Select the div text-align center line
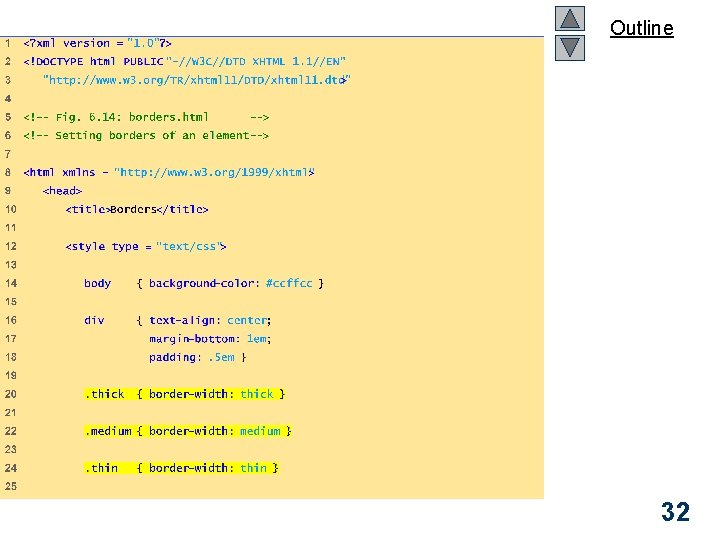Viewport: 720px width, 540px height. coord(178,321)
